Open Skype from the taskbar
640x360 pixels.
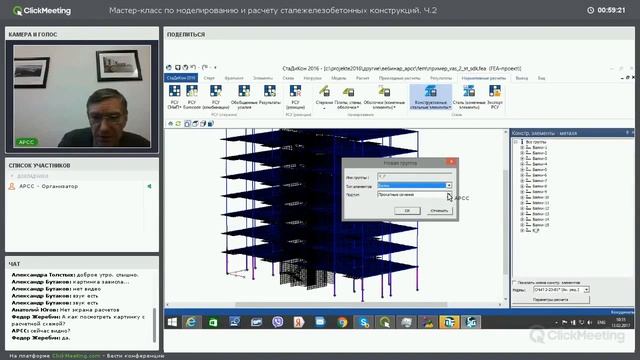click(363, 322)
